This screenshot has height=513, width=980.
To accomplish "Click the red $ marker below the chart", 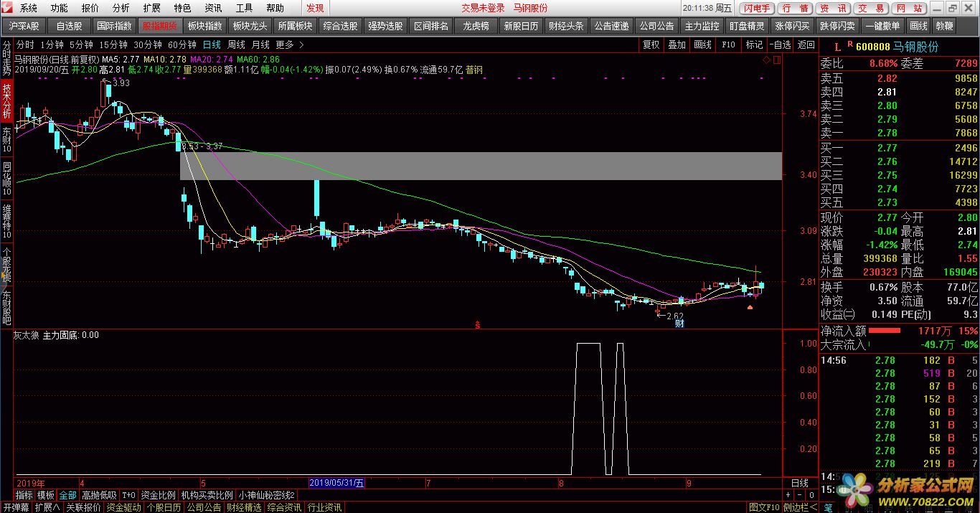I will point(478,325).
